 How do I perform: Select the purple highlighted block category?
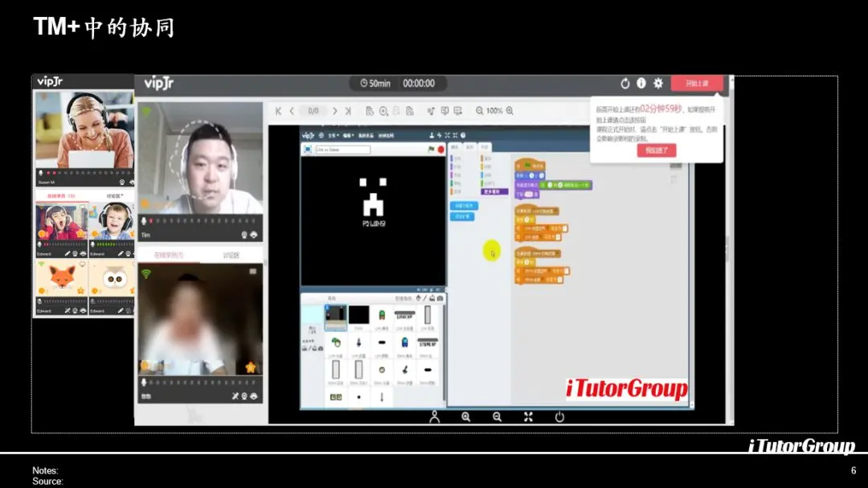pos(495,191)
